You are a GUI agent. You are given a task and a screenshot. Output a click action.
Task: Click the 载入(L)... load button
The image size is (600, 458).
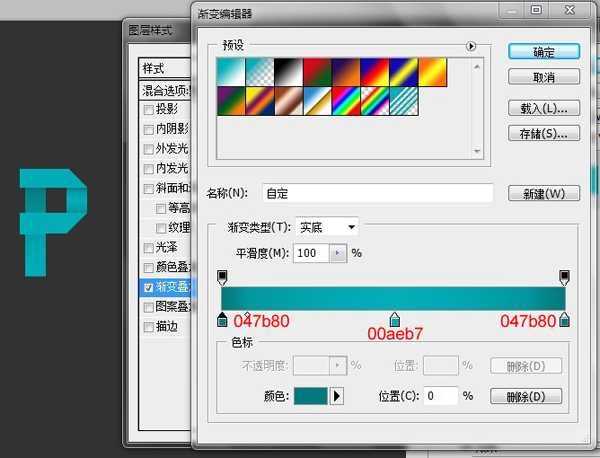pos(544,107)
